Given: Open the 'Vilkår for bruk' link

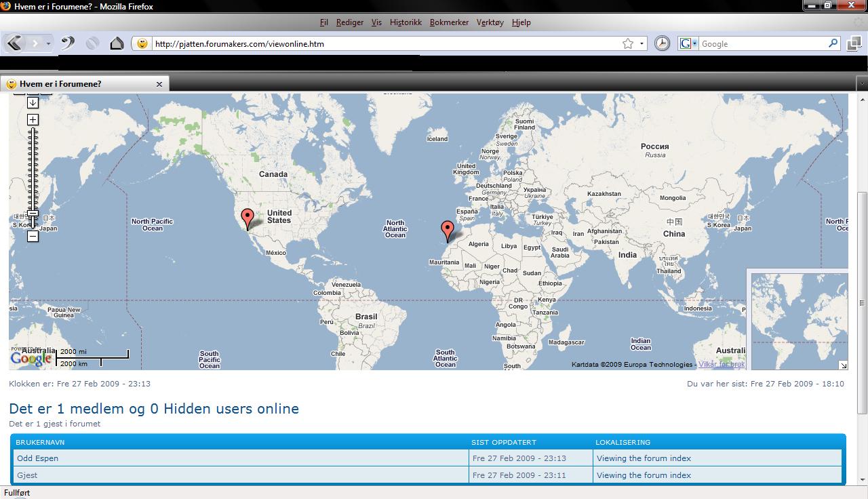Looking at the screenshot, I should (x=722, y=365).
